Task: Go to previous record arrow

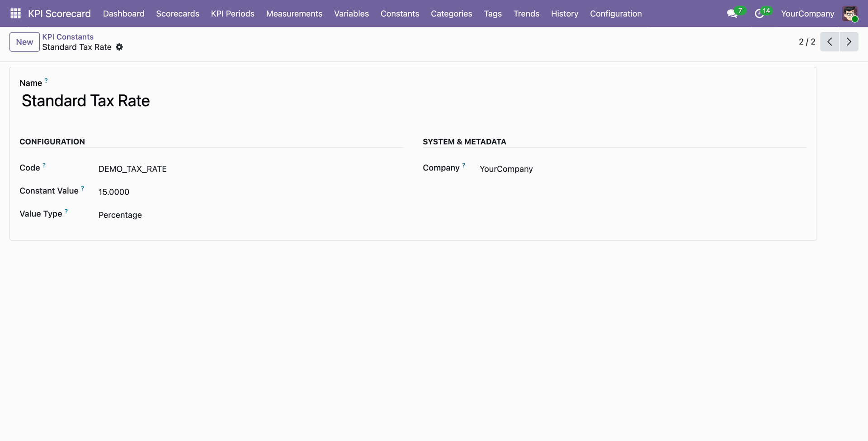Action: pyautogui.click(x=830, y=42)
